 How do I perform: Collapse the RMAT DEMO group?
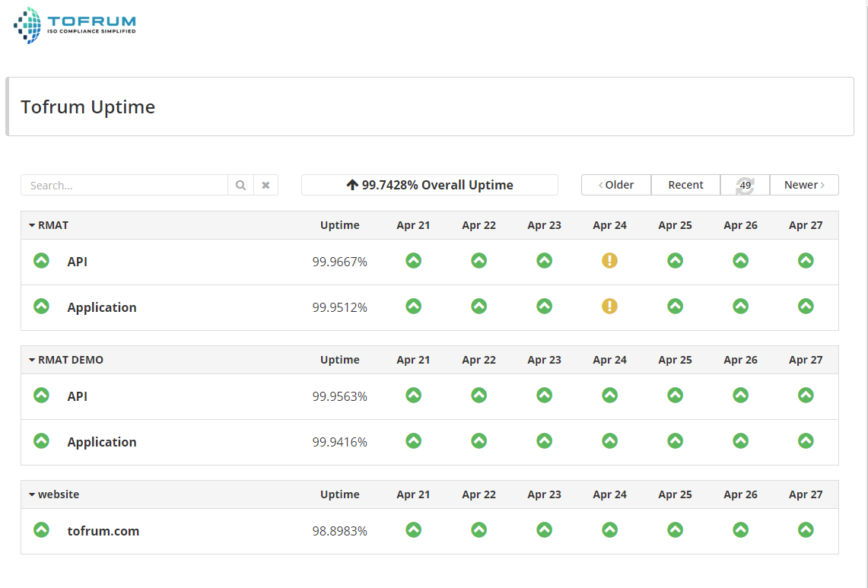pos(65,360)
